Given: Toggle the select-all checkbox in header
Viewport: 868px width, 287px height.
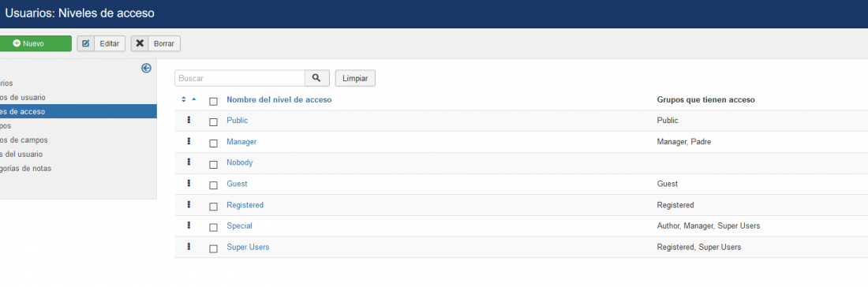Looking at the screenshot, I should [x=213, y=102].
